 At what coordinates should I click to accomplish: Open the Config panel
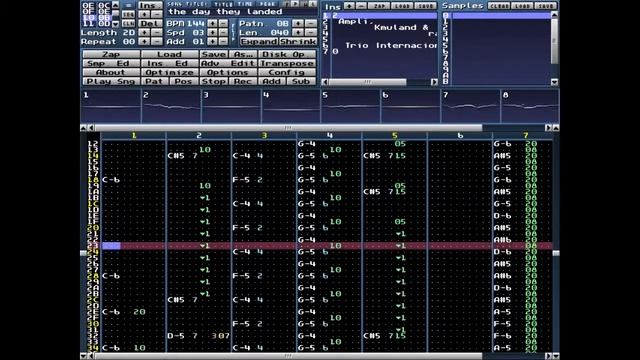click(x=287, y=72)
